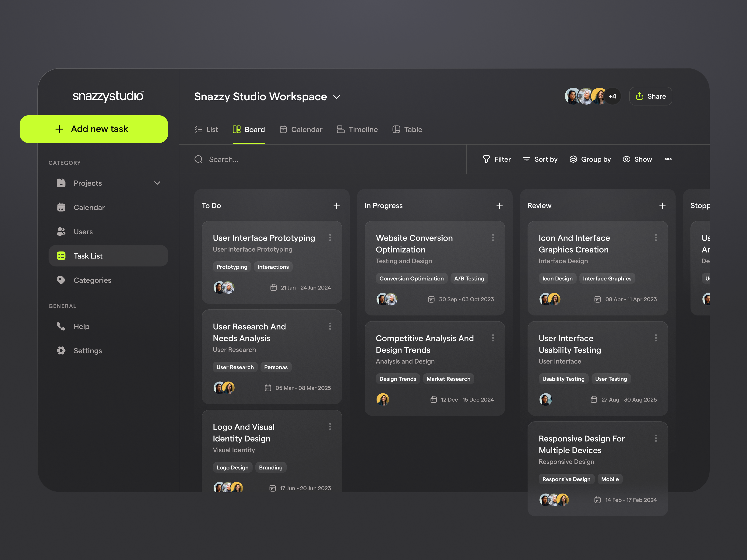Click the Market Research tag
The width and height of the screenshot is (747, 560).
(448, 379)
